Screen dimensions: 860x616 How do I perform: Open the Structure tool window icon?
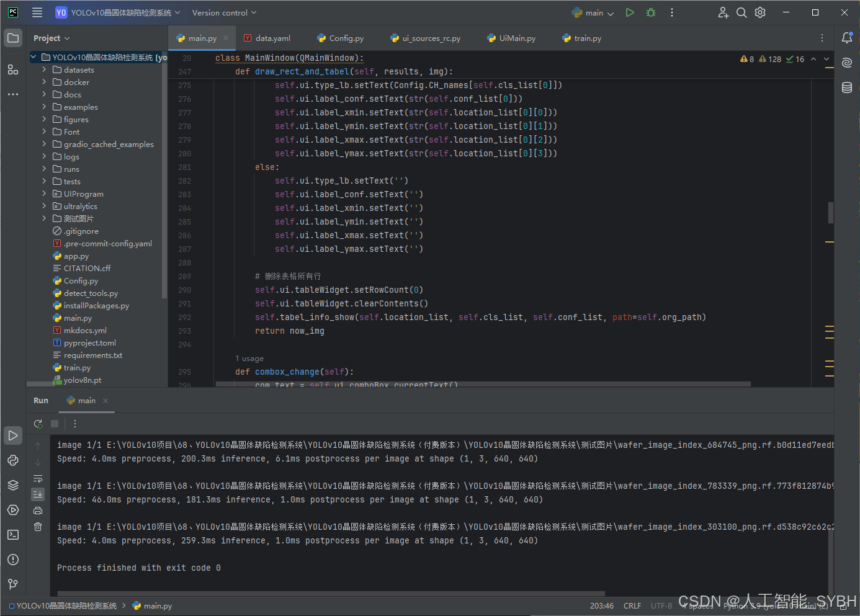[x=13, y=69]
